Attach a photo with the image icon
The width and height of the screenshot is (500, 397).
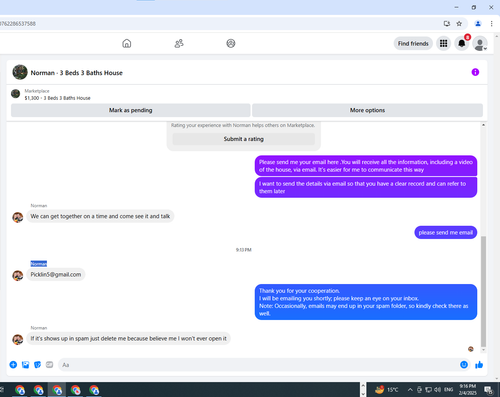[25, 365]
